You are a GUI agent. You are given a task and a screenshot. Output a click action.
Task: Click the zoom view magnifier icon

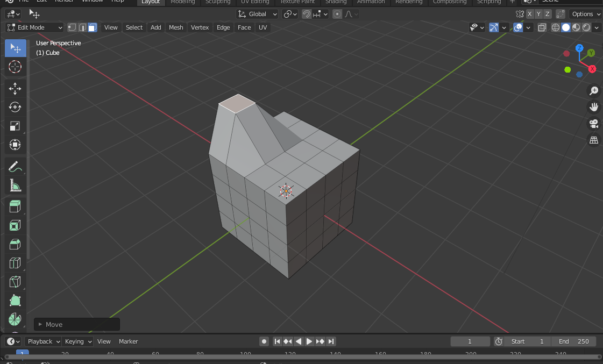pos(594,91)
